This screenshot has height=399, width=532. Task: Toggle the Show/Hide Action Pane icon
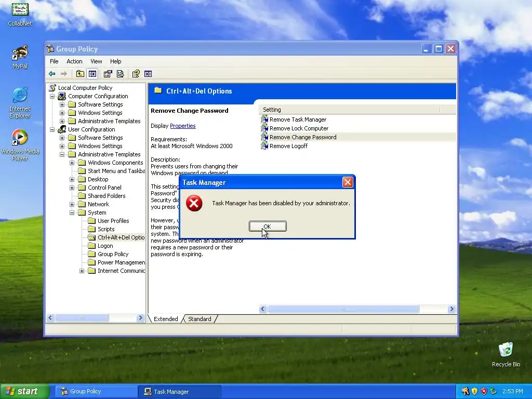point(148,74)
